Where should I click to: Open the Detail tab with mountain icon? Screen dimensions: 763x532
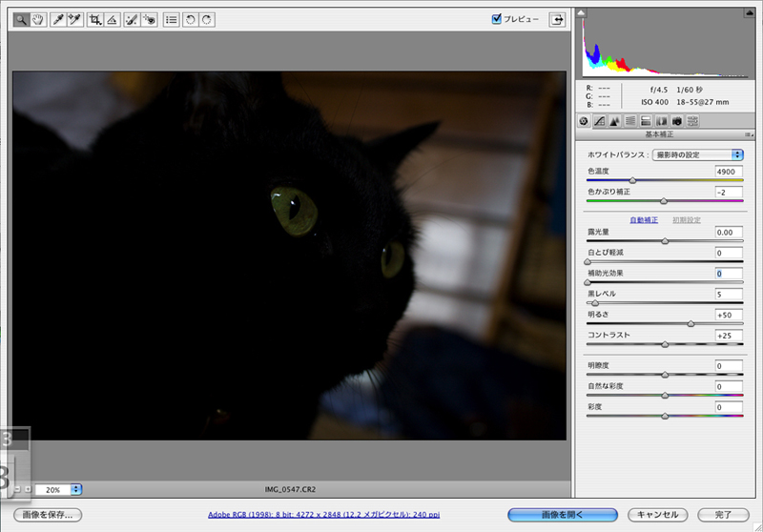[x=615, y=121]
